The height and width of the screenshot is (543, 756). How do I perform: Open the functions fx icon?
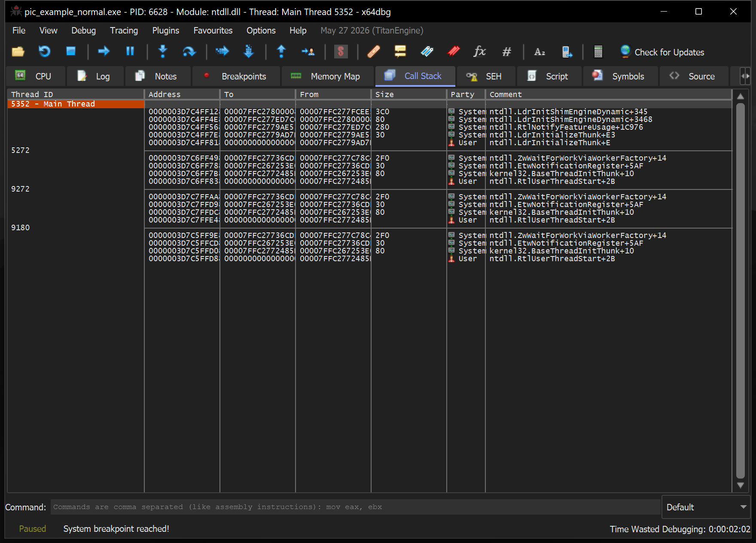pos(480,52)
